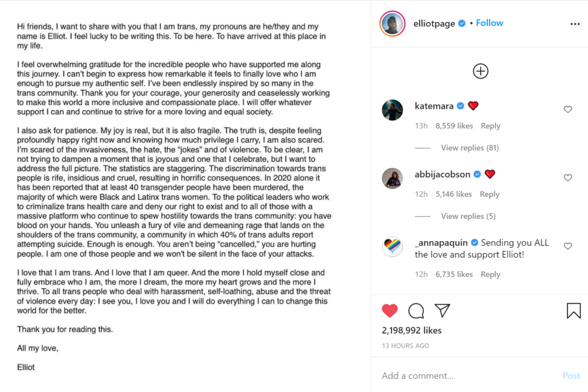Expand View replies (81) under katemara
Image resolution: width=588 pixels, height=392 pixels.
469,148
